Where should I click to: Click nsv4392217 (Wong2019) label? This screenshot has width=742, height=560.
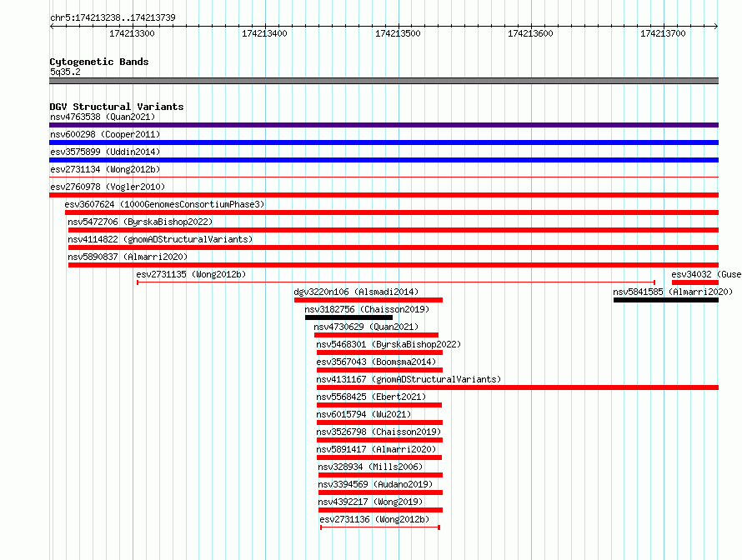[370, 502]
